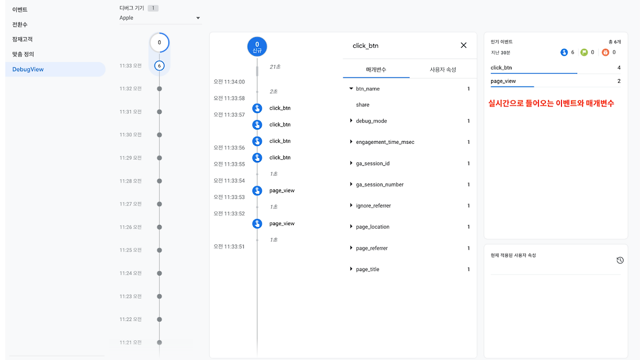Select the 11:21 오전 timeline dot
Viewport: 644px width, 360px height.
[x=159, y=342]
